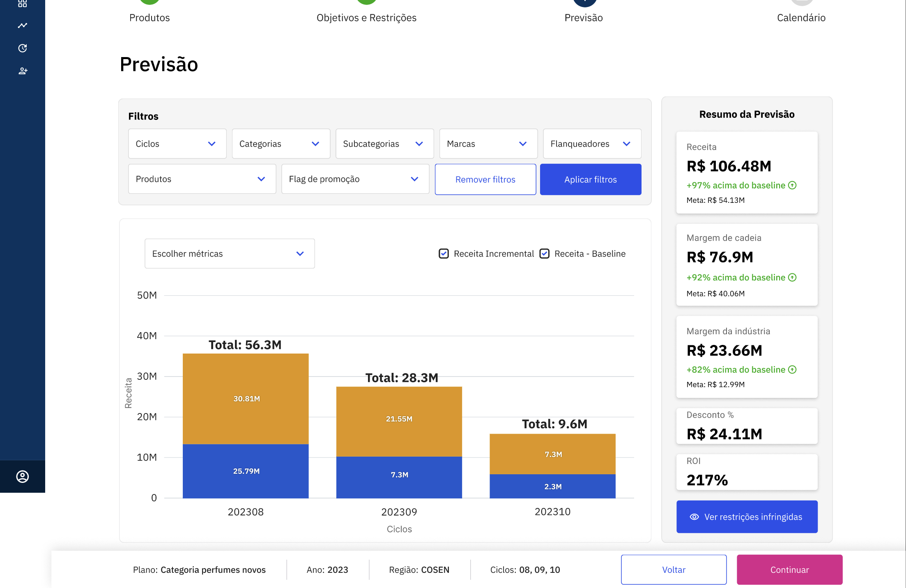Uncheck the Receita Incremental checkbox

click(x=444, y=254)
